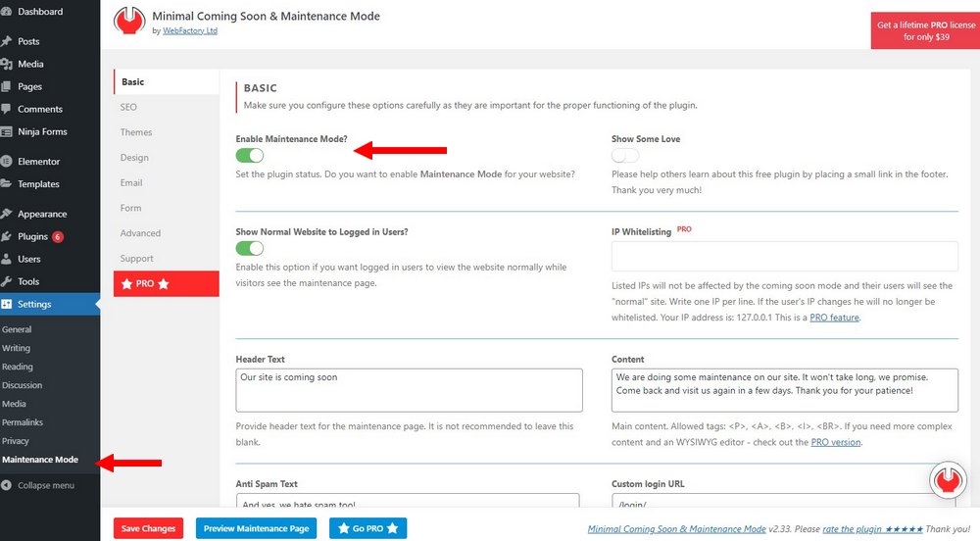The image size is (980, 541).
Task: Click the Elementor circle icon
Action: [x=6, y=161]
